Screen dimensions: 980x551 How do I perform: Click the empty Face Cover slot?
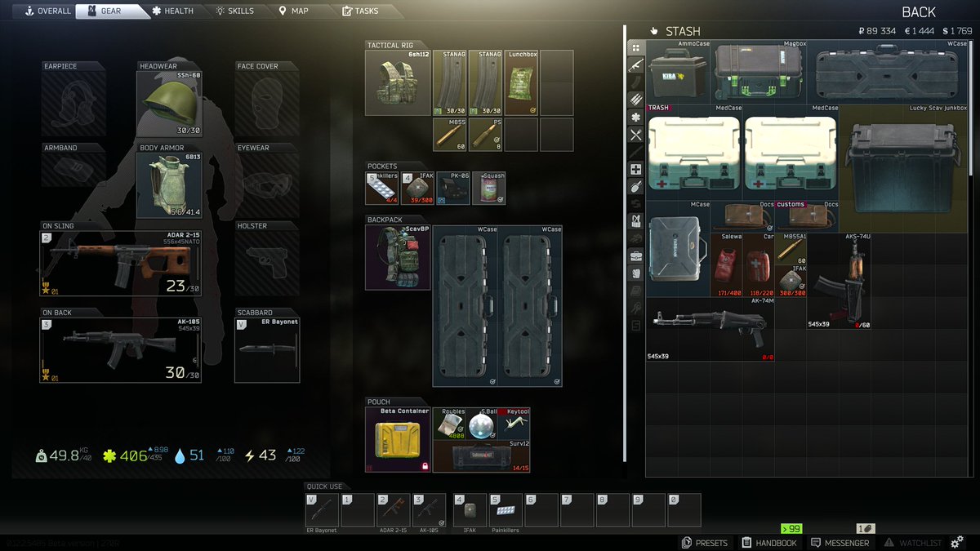[267, 103]
